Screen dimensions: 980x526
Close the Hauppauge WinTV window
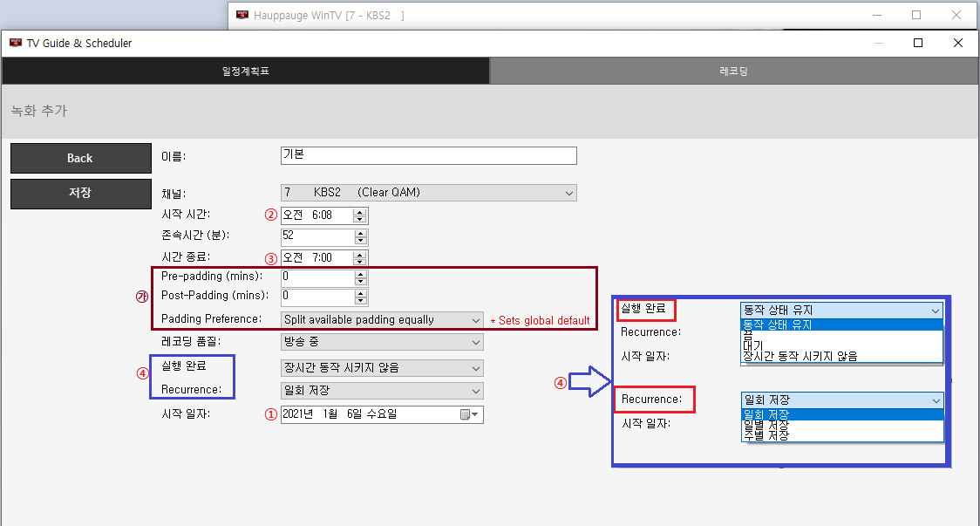tap(956, 15)
